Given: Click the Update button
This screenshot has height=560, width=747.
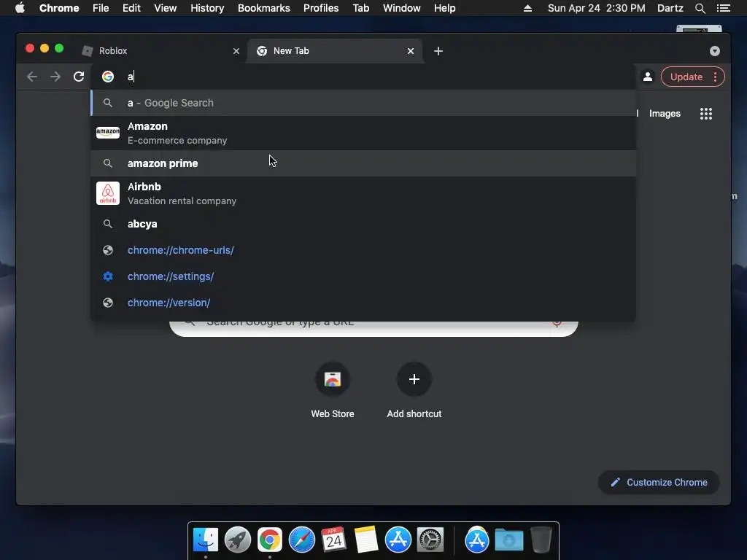Looking at the screenshot, I should tap(686, 77).
